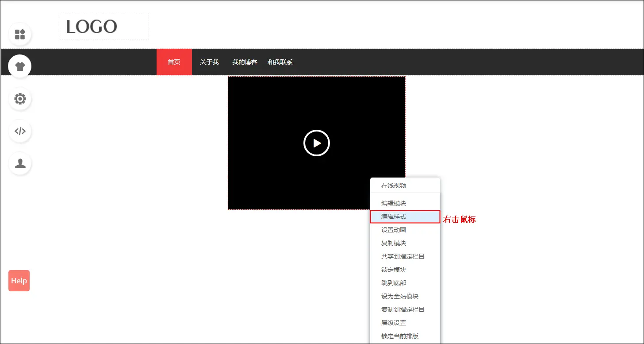Choose 复制模块 from the context menu
Image resolution: width=644 pixels, height=344 pixels.
394,243
